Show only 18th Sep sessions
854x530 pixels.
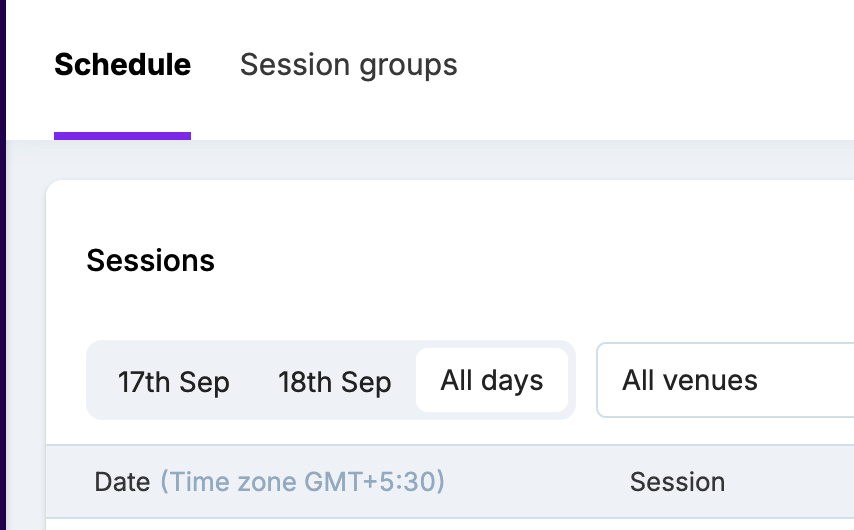click(x=334, y=382)
